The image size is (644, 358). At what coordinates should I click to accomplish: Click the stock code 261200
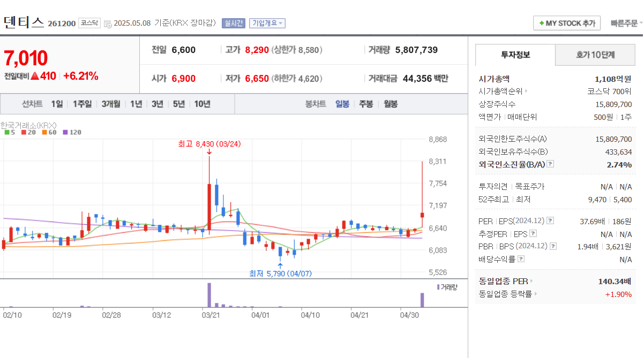click(x=62, y=24)
